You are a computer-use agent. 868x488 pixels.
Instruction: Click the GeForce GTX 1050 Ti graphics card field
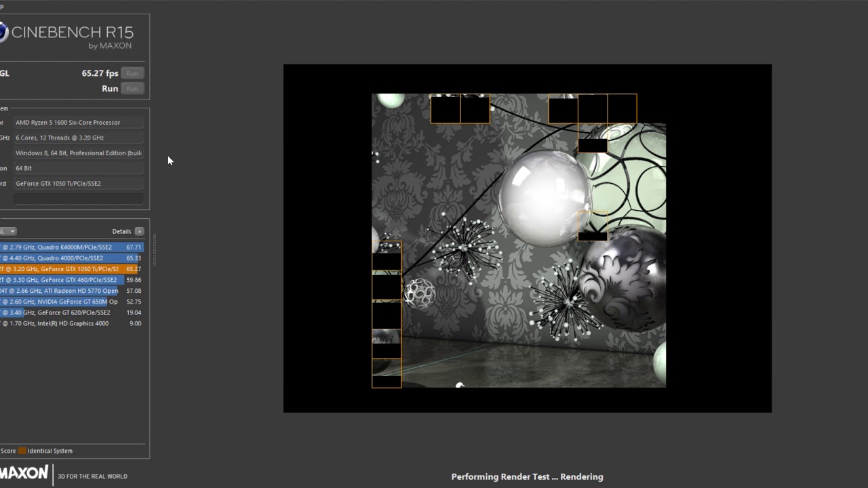78,184
